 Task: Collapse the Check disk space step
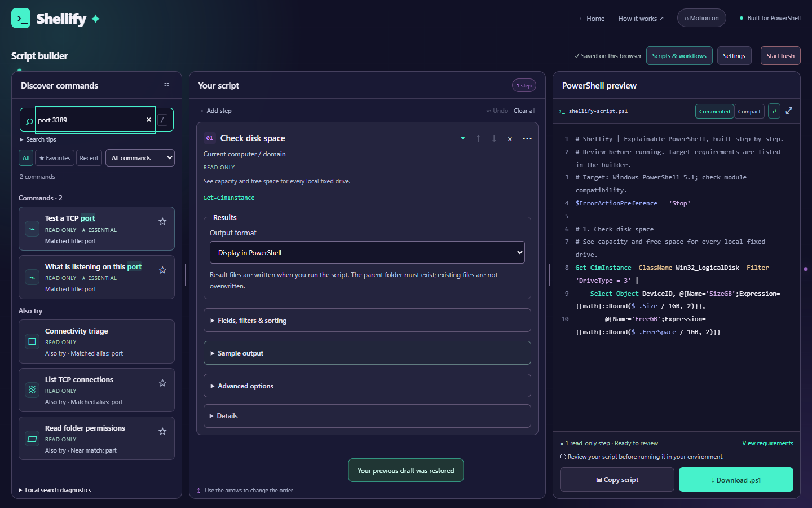463,138
